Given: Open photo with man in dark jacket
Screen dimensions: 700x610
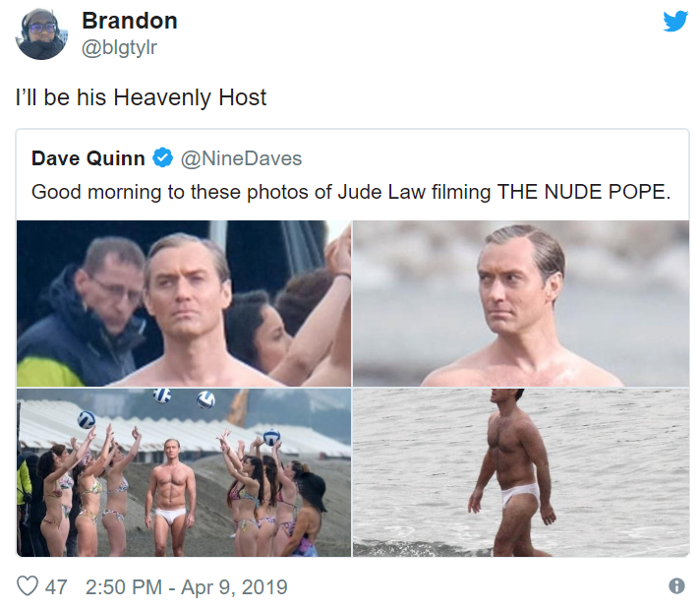Looking at the screenshot, I should (x=184, y=303).
